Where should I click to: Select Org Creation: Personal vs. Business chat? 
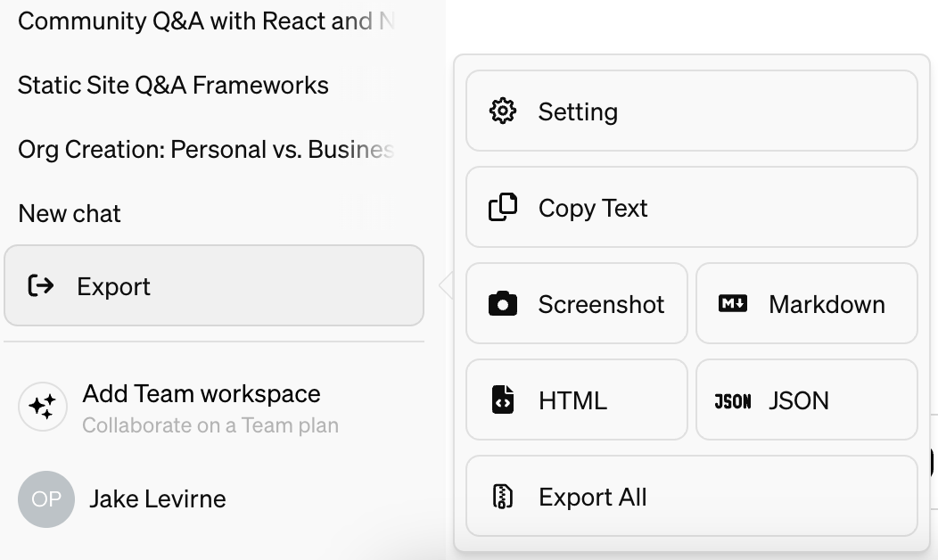(205, 150)
